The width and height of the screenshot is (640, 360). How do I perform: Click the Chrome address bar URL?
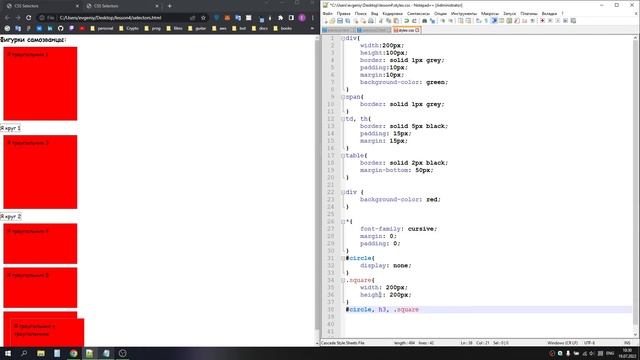point(111,18)
